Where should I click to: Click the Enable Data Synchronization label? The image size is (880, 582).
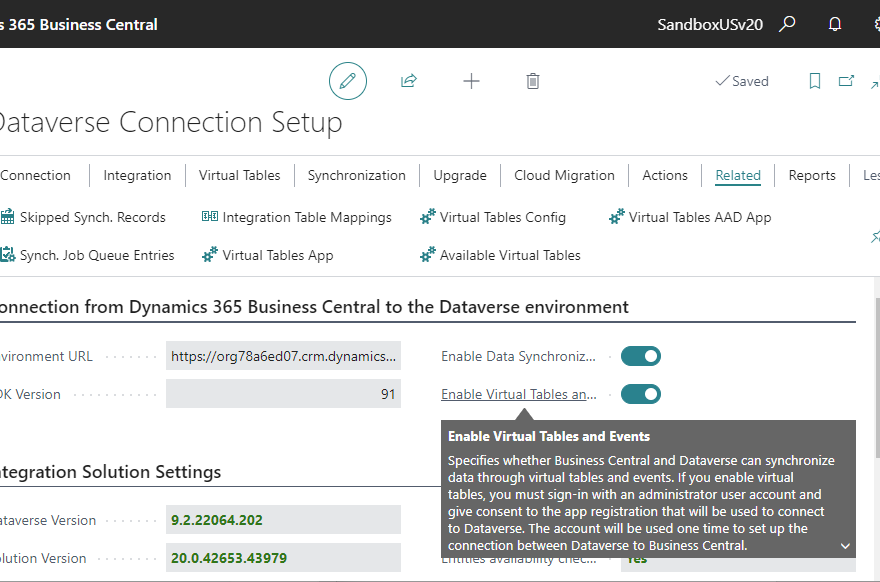[x=519, y=356]
